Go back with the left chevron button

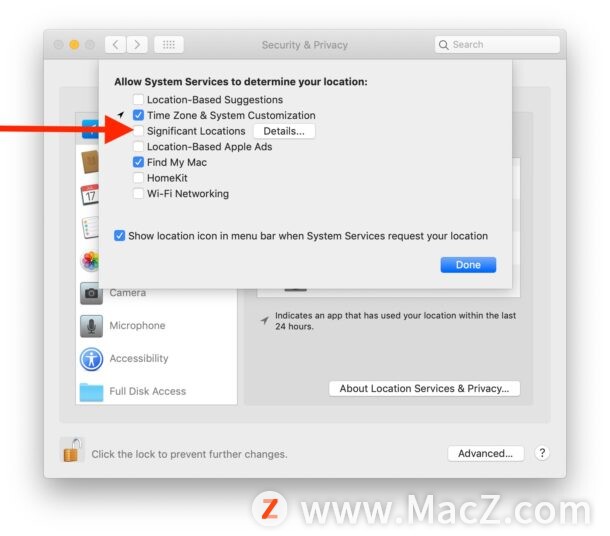tap(116, 45)
